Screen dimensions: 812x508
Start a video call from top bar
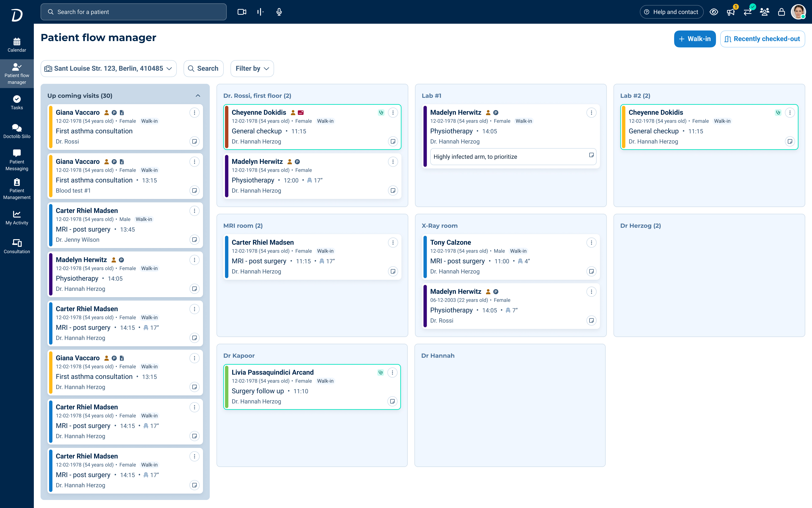click(241, 12)
